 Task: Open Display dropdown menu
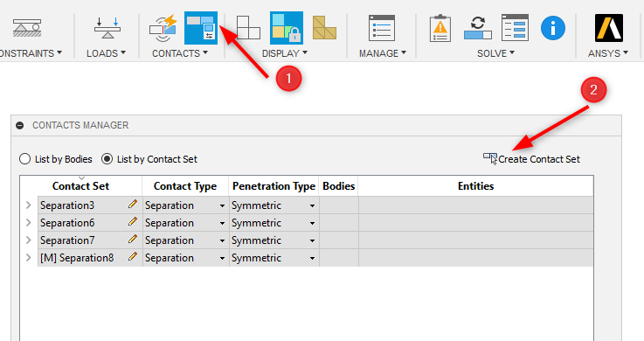[285, 53]
